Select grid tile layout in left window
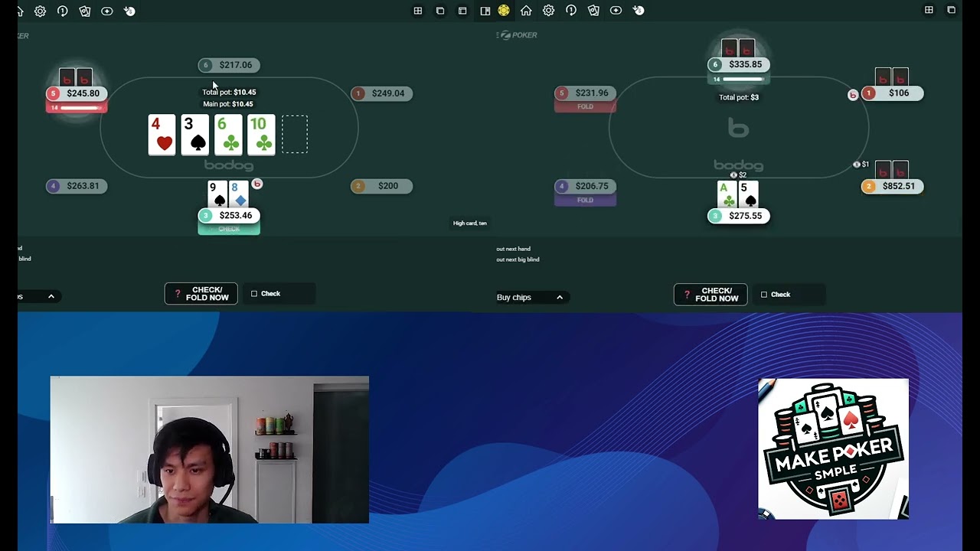This screenshot has width=980, height=551. pyautogui.click(x=418, y=11)
